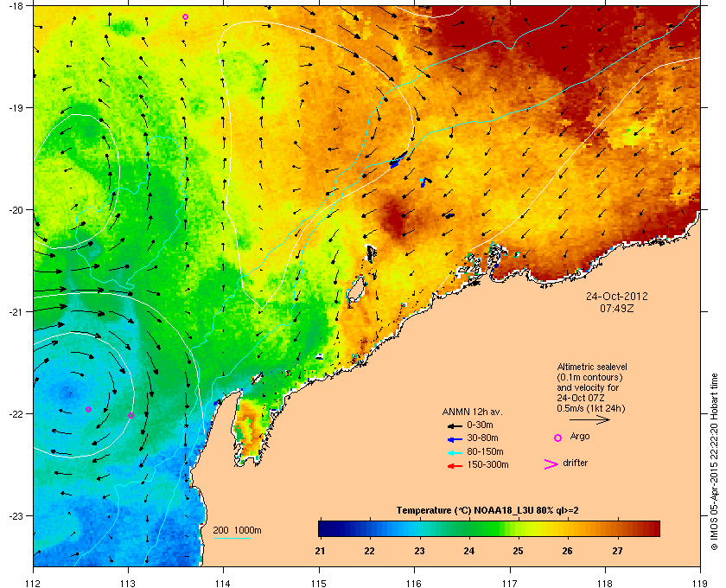Click the temperature color bar at 21
The image size is (726, 588).
click(x=321, y=528)
